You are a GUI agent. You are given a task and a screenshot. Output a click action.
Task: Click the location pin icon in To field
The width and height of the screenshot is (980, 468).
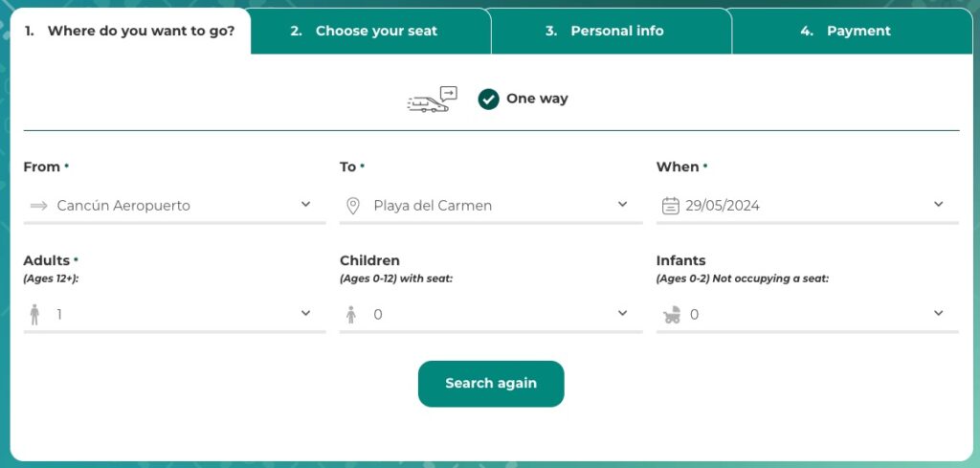353,206
